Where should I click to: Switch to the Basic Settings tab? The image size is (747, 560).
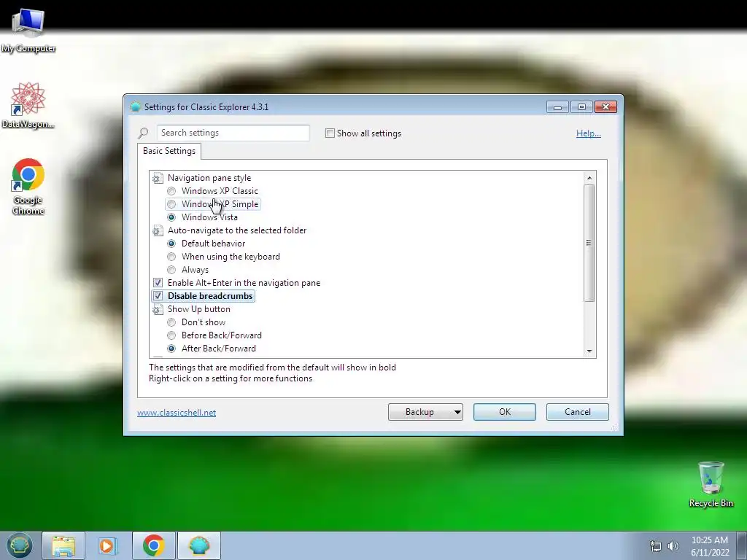pyautogui.click(x=169, y=151)
